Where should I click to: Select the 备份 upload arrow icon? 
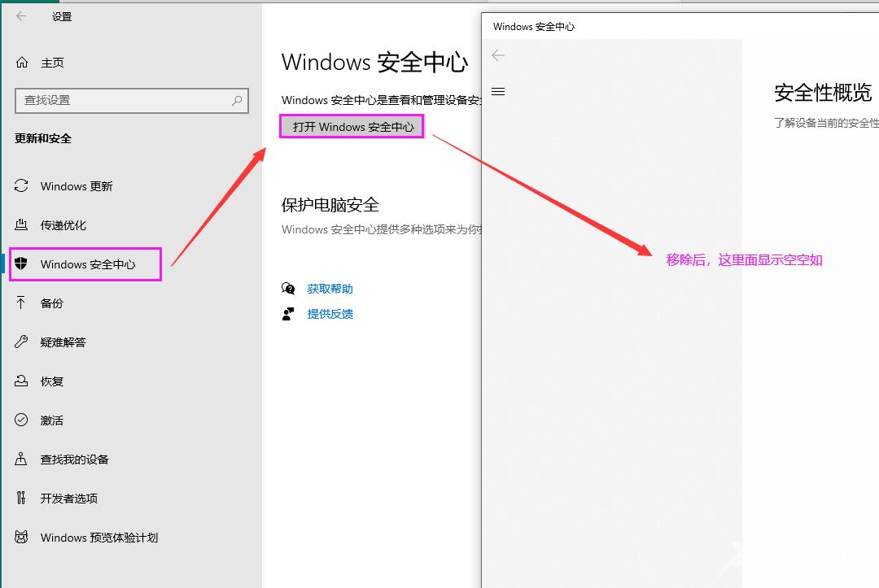(x=21, y=303)
